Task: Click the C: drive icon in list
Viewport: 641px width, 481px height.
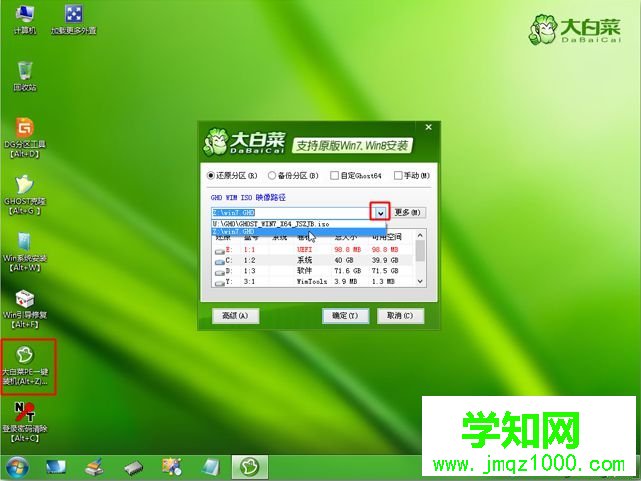Action: tap(220, 262)
